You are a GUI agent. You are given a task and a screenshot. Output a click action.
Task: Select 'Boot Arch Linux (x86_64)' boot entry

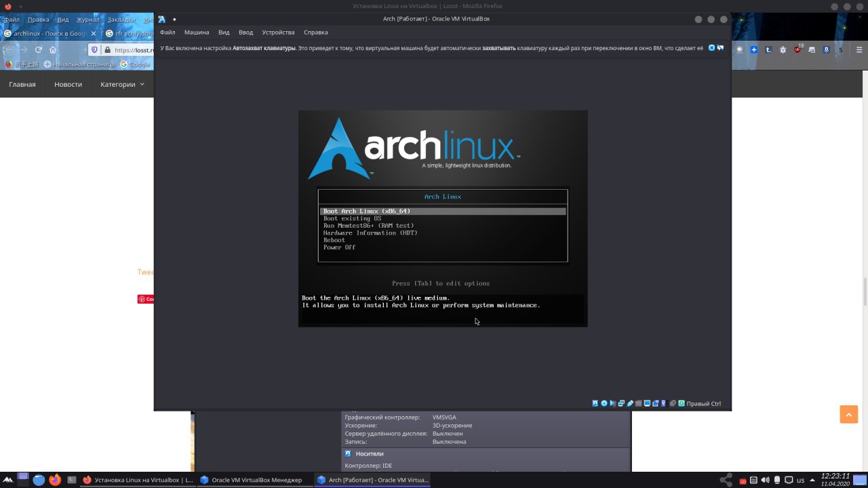pyautogui.click(x=443, y=211)
